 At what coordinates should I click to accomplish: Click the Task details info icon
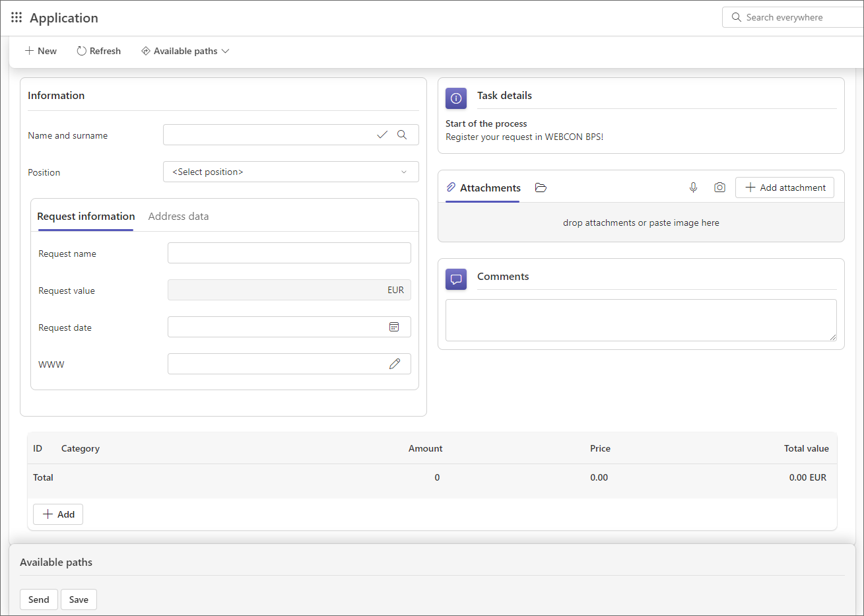456,98
